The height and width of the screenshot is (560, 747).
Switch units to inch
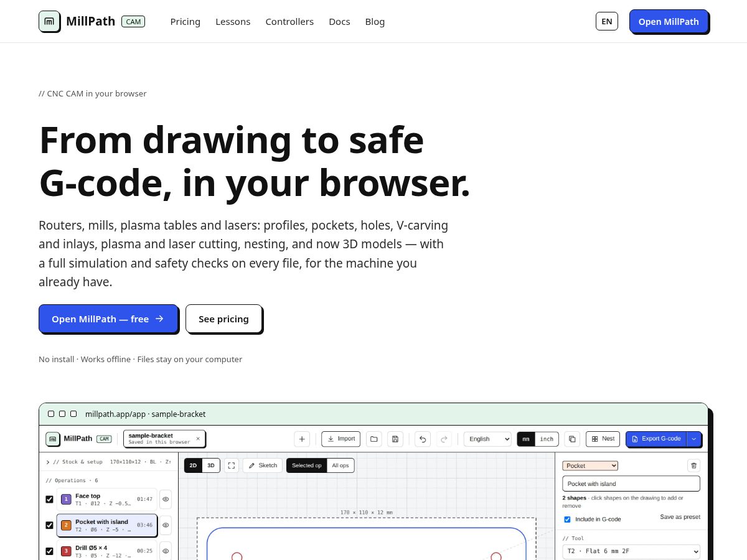(547, 439)
